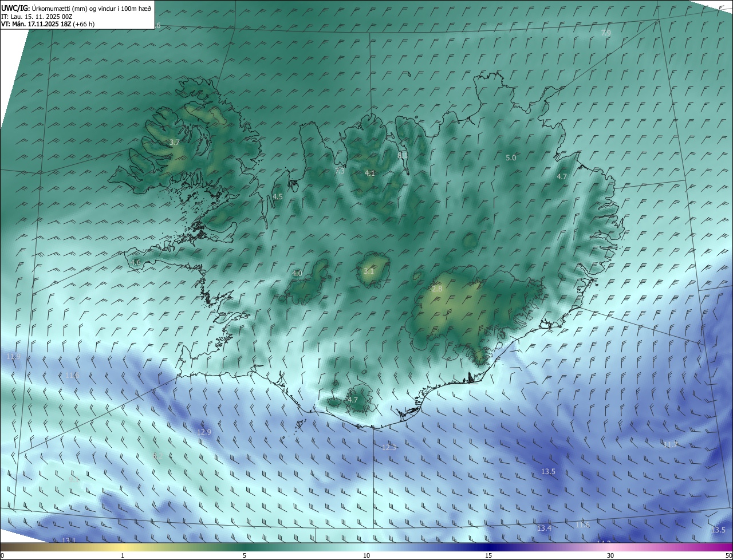Click the 11.9 value at the left edge
Image resolution: width=733 pixels, height=560 pixels.
point(13,356)
